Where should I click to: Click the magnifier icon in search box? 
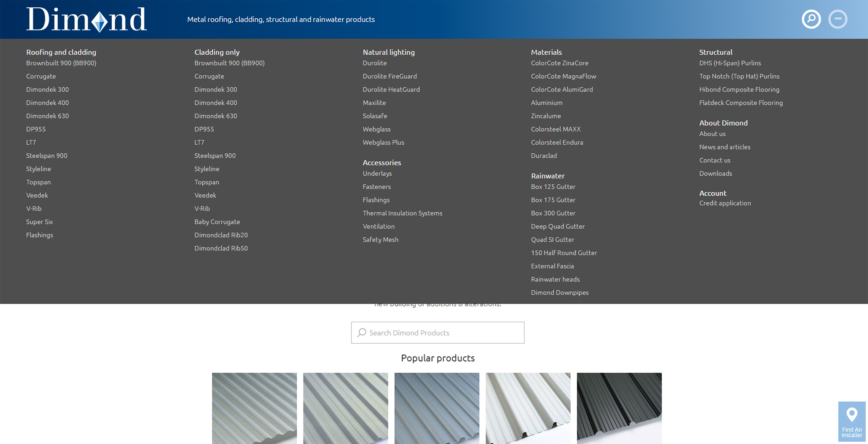(362, 332)
